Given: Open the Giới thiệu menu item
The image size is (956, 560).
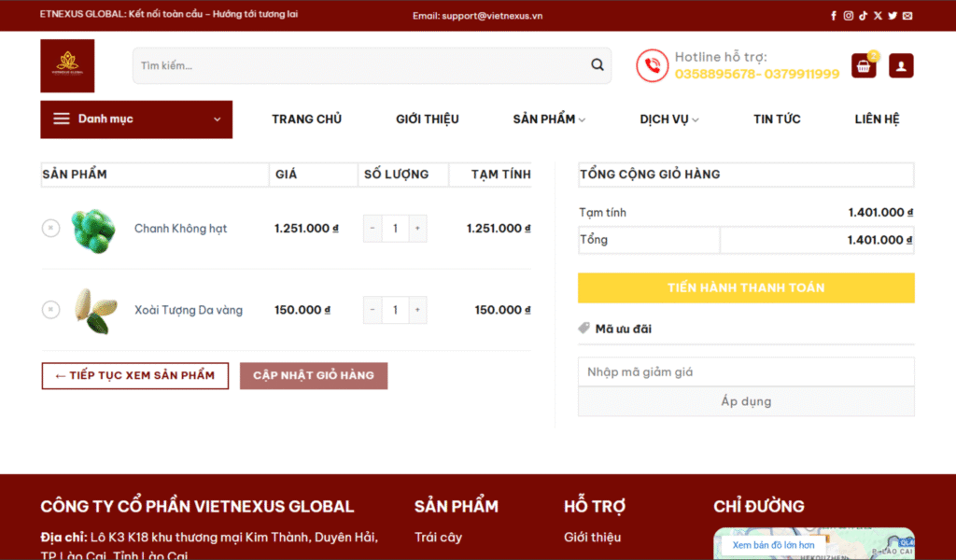Looking at the screenshot, I should [x=427, y=119].
